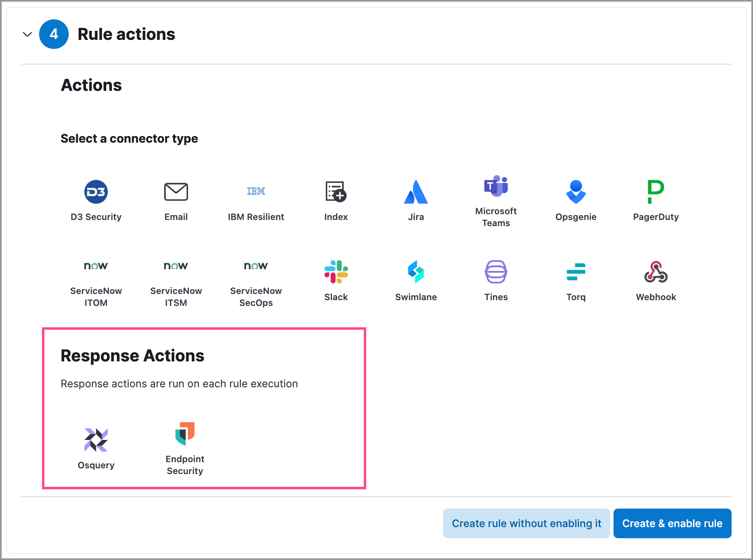
Task: Select the ServiceNow ITOM connector
Action: pyautogui.click(x=96, y=280)
